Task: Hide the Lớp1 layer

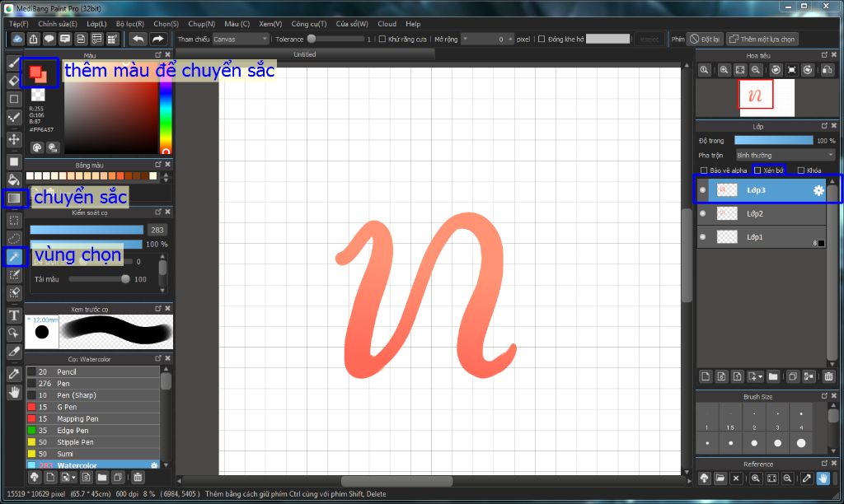Action: [x=702, y=236]
